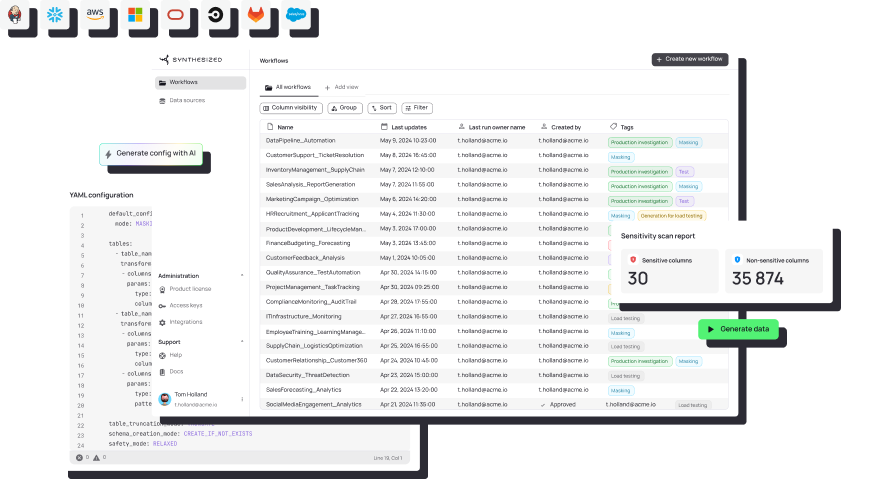Click the Add view tab
The height and width of the screenshot is (480, 892).
pyautogui.click(x=342, y=88)
